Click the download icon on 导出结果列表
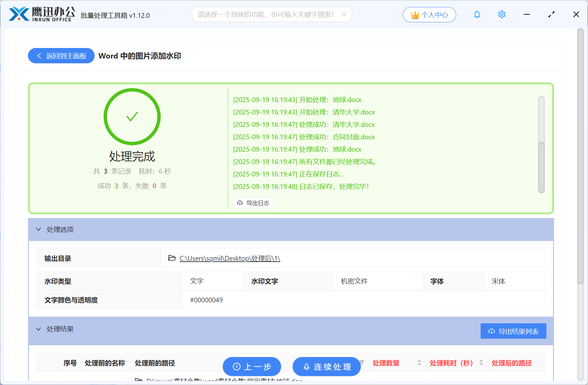 (491, 331)
